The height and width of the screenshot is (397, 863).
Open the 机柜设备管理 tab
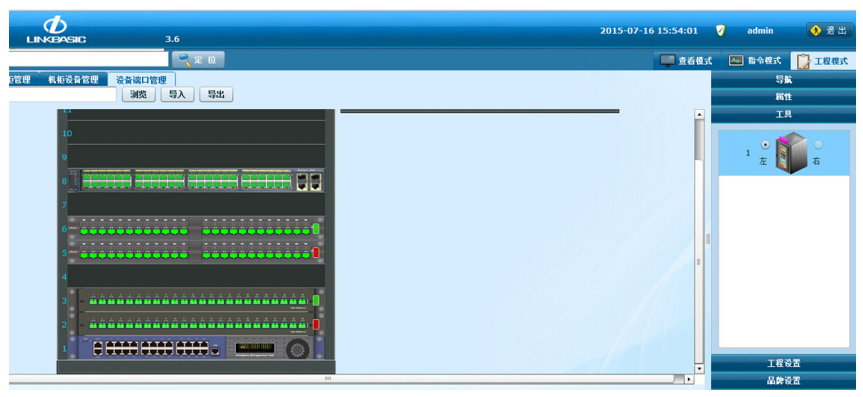click(73, 79)
